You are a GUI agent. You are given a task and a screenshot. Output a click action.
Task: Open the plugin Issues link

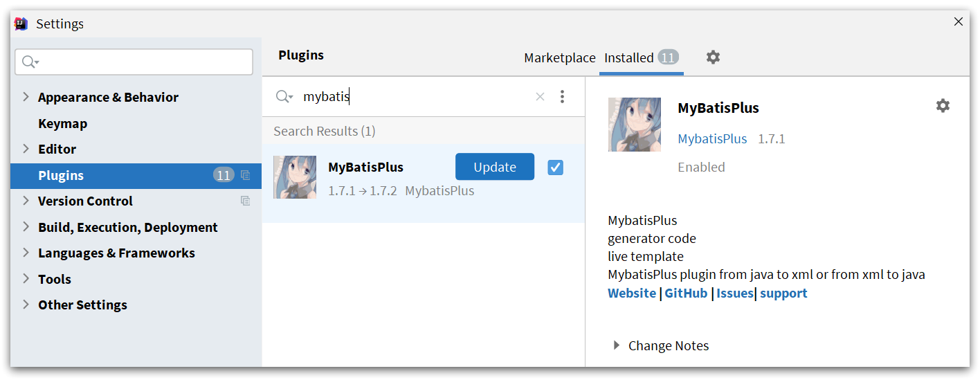[x=734, y=293]
